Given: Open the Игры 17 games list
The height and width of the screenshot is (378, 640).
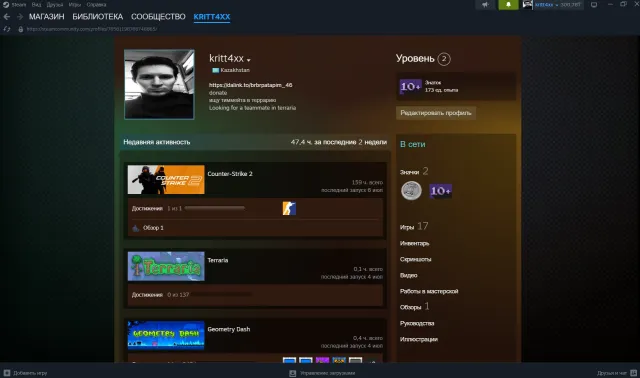Looking at the screenshot, I should (x=414, y=227).
